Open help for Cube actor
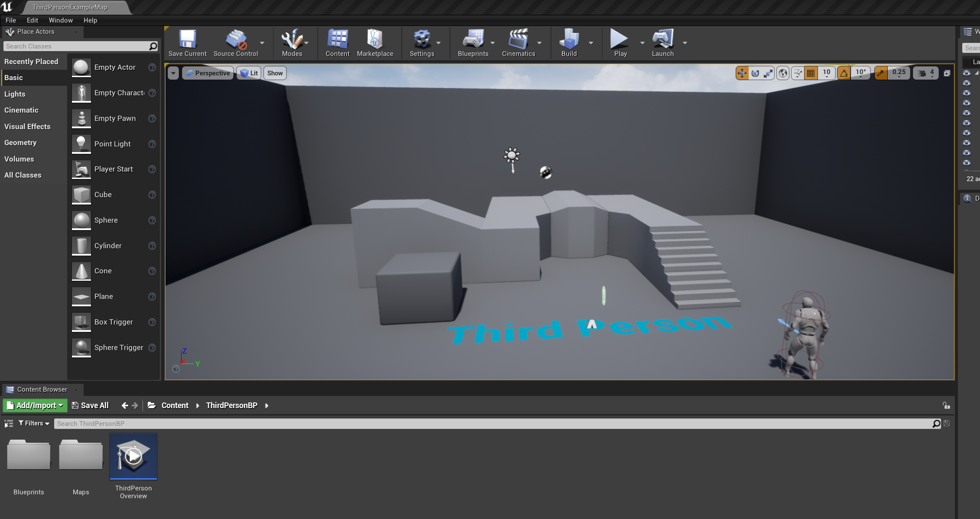980x519 pixels. tap(152, 195)
